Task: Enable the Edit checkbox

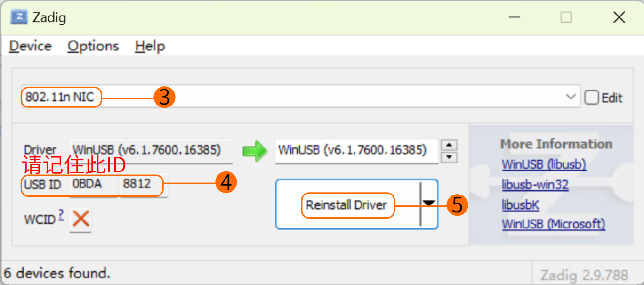Action: click(592, 98)
